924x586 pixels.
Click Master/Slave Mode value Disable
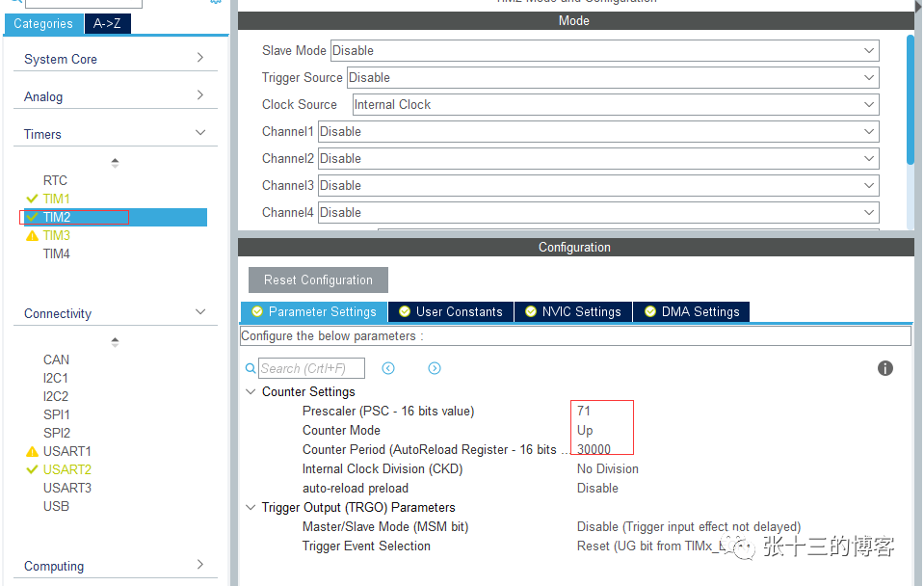(x=689, y=527)
